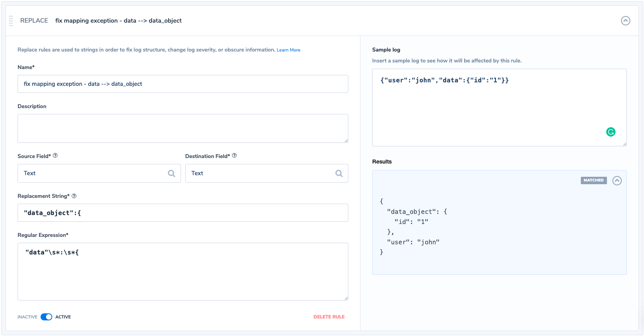Click the Sample log heading
644x336 pixels.
(386, 50)
